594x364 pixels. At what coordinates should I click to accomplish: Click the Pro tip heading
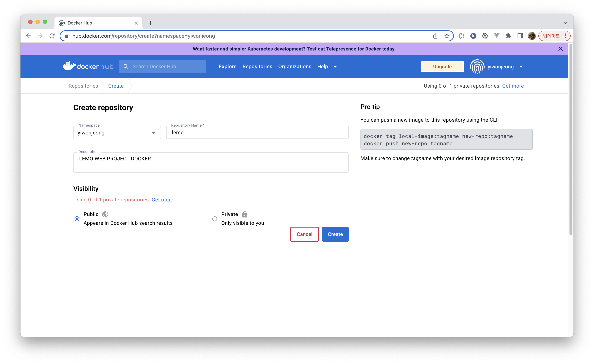pyautogui.click(x=370, y=107)
